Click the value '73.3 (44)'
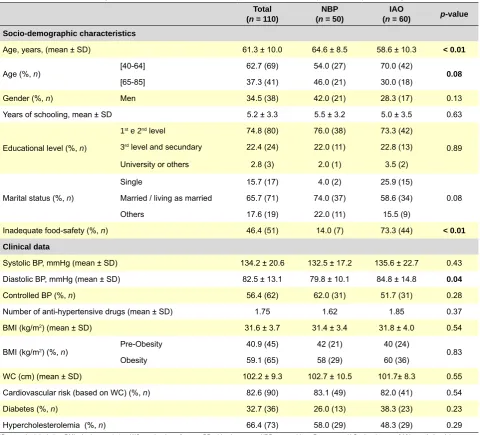 point(396,230)
